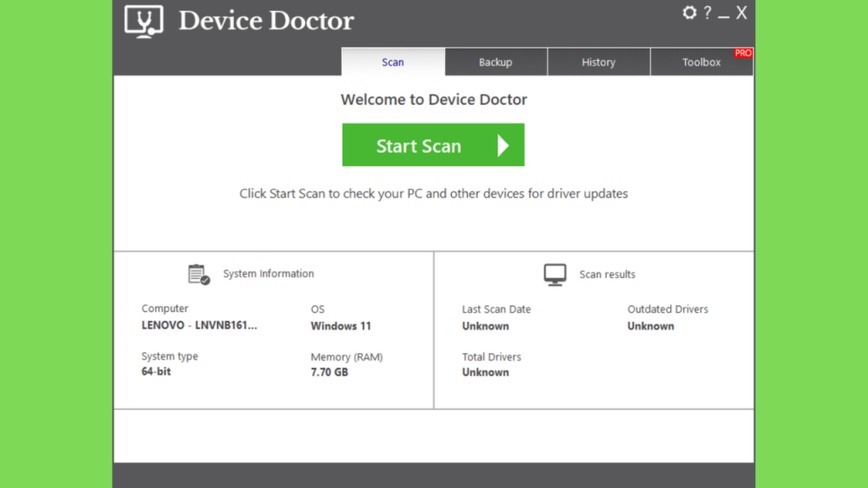Click the Start Scan button
The image size is (868, 488).
tap(433, 145)
